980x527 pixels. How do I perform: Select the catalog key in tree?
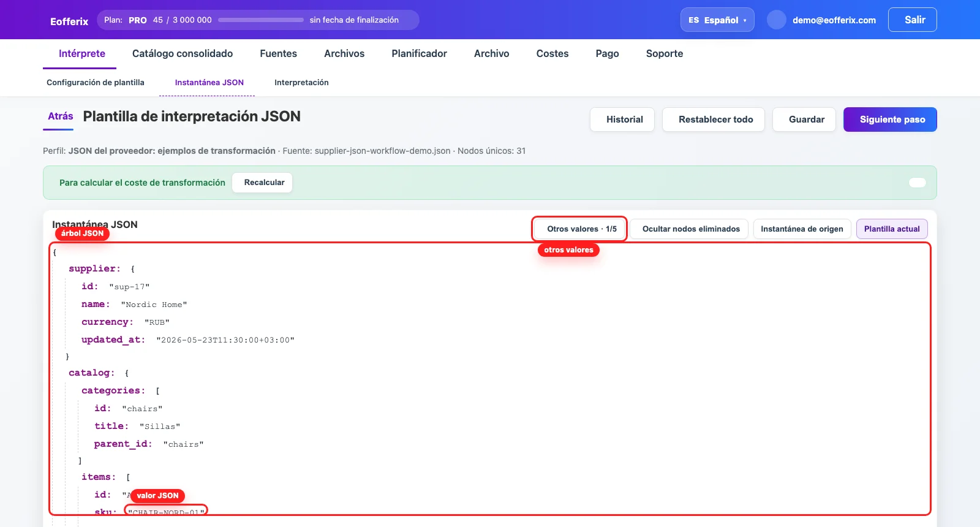point(91,373)
